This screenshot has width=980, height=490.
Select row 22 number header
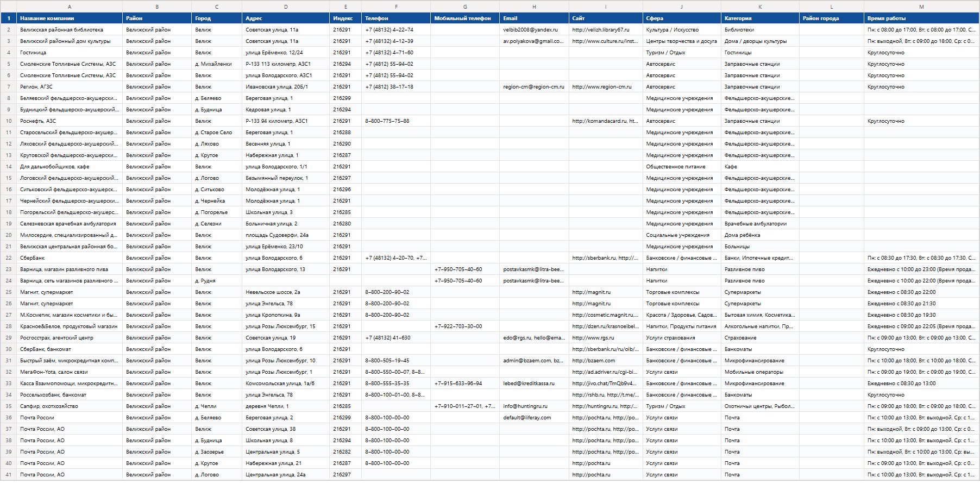(8, 258)
